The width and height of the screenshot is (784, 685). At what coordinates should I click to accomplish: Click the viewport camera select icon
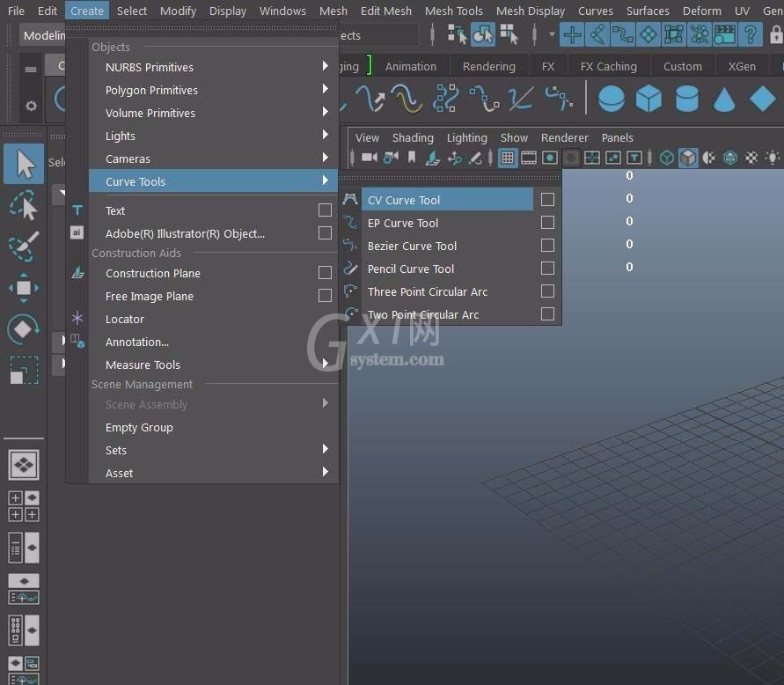coord(370,158)
